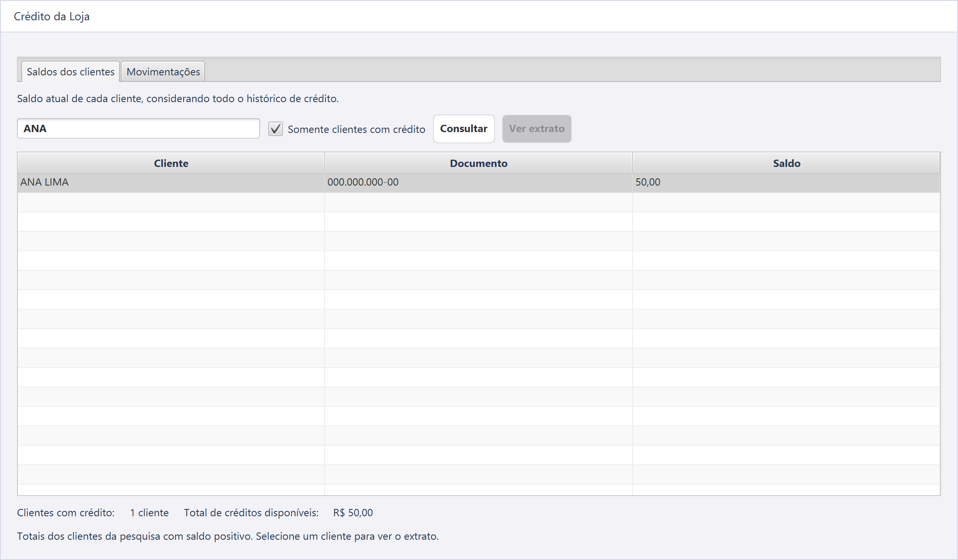The image size is (958, 560).
Task: Click the Total de créditos disponíveis label
Action: (251, 513)
